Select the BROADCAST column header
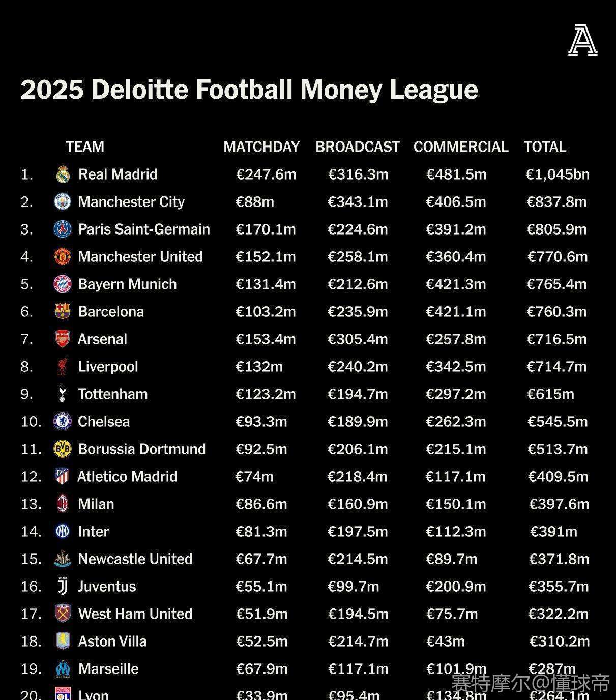616x700 pixels. point(357,147)
